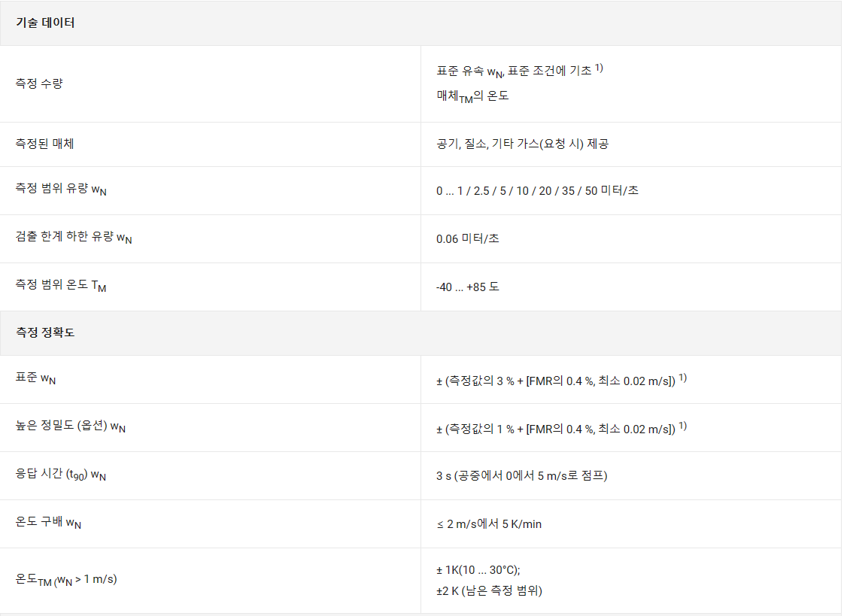Click the 측정값의 1 % accuracy value
This screenshot has height=616, width=844.
click(555, 429)
